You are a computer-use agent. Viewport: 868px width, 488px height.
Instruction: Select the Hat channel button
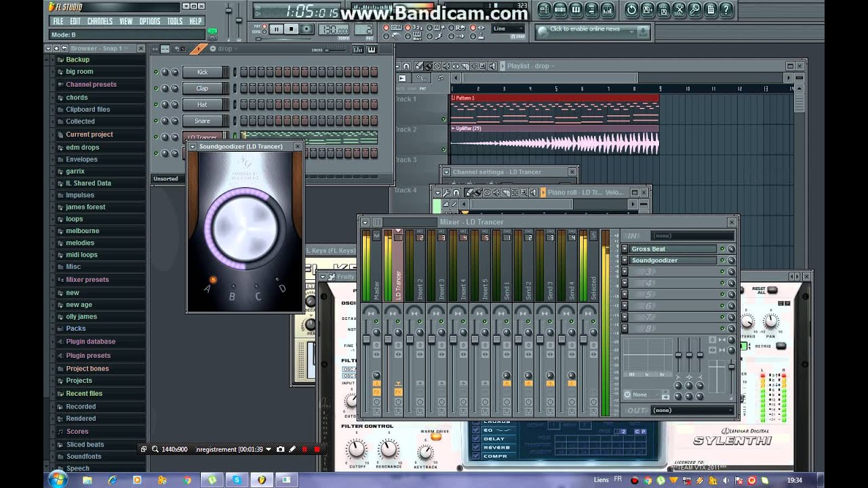(x=203, y=104)
